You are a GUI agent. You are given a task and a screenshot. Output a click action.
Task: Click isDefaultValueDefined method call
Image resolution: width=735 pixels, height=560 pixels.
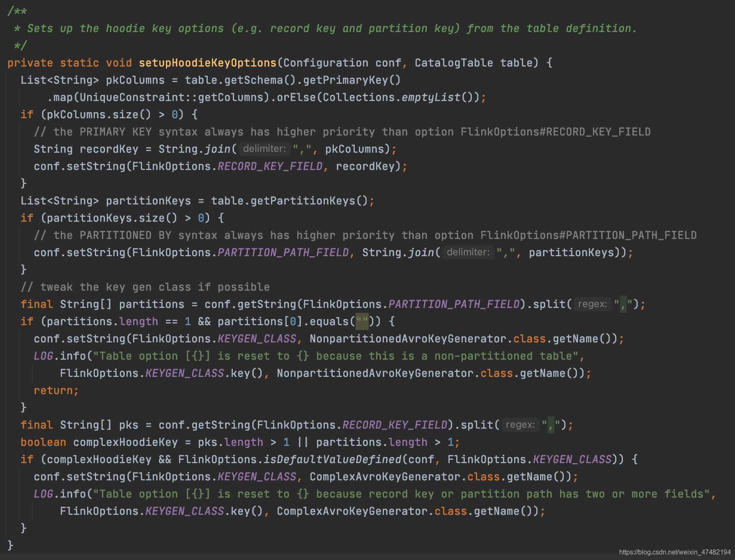[x=332, y=459]
